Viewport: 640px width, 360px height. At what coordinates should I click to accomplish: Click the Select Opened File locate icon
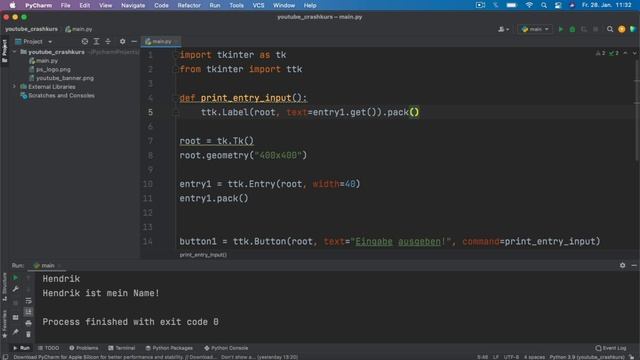pos(84,41)
